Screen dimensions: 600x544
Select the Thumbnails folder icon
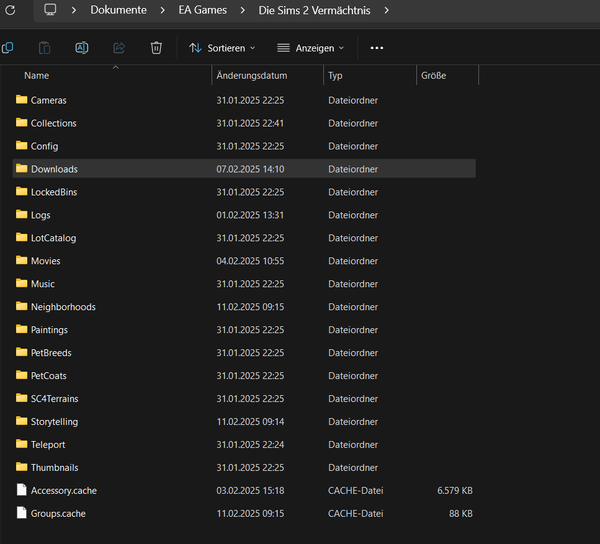(x=21, y=467)
